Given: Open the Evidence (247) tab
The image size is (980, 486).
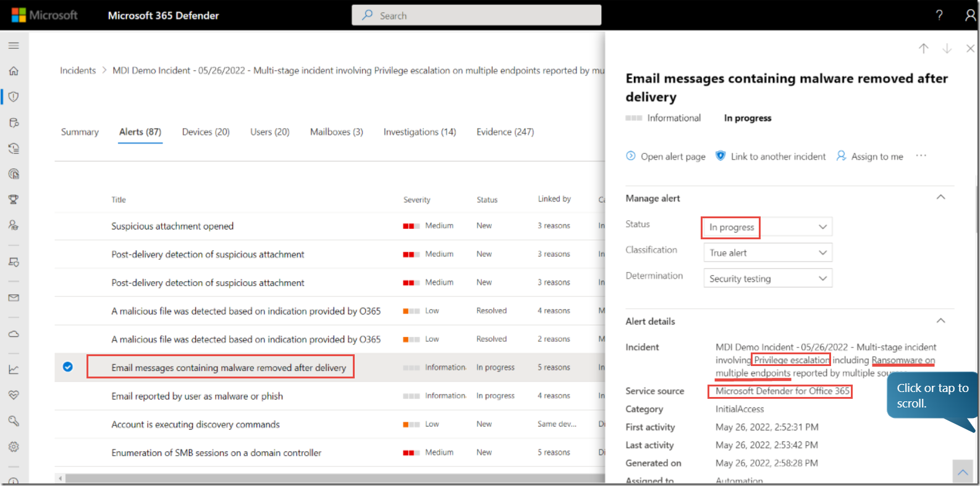Looking at the screenshot, I should [505, 132].
